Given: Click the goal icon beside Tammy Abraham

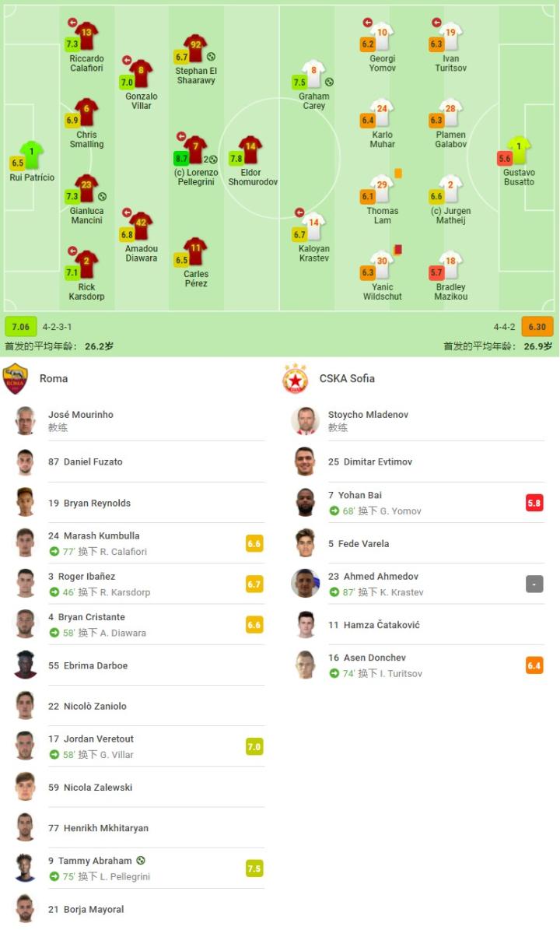Looking at the screenshot, I should (x=141, y=861).
